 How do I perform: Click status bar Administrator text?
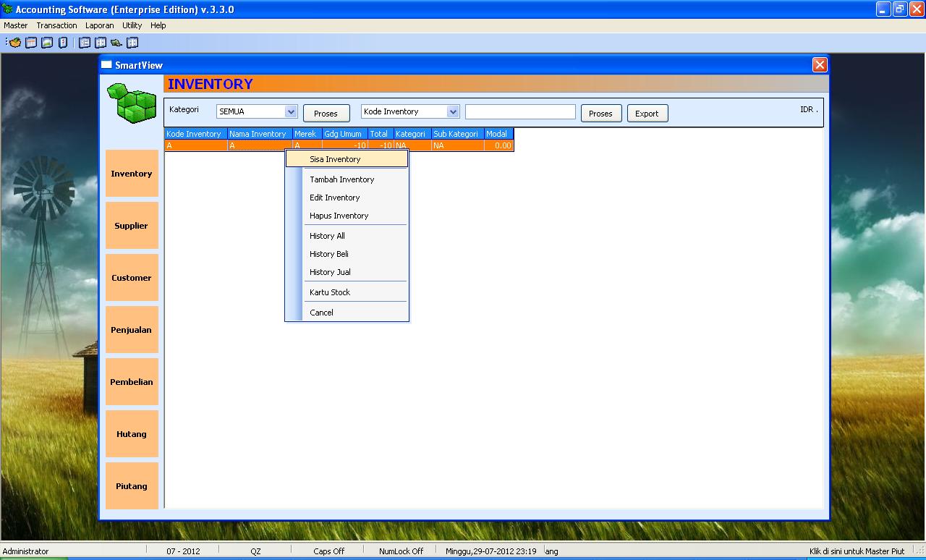(26, 551)
